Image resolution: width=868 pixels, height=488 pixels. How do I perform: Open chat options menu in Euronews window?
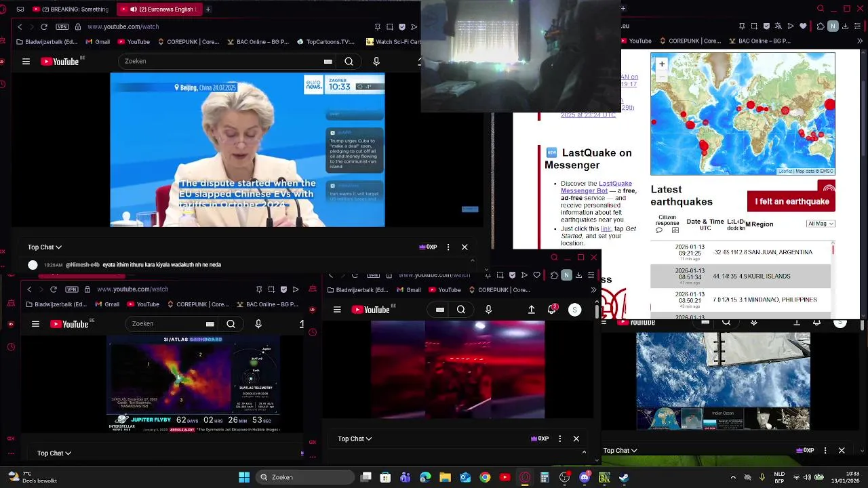(448, 247)
